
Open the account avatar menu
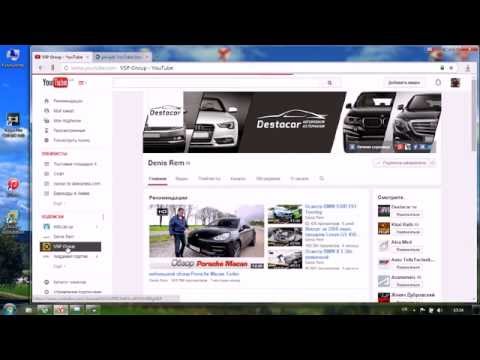pos(455,82)
